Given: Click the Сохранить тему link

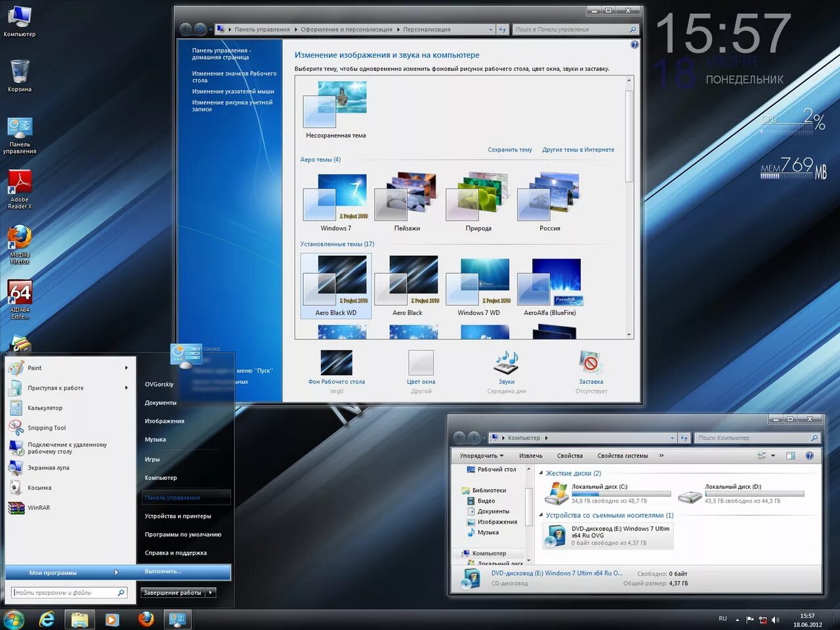Looking at the screenshot, I should click(x=510, y=150).
